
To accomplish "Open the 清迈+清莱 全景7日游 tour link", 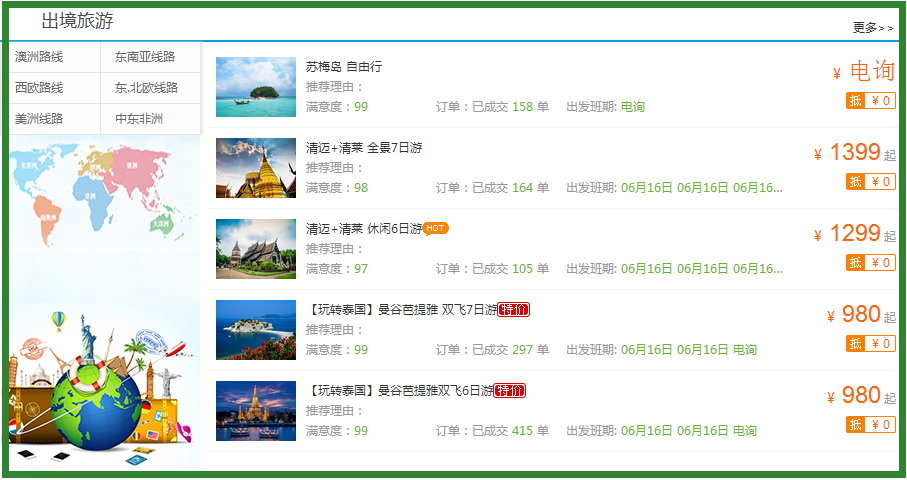I will tap(364, 147).
